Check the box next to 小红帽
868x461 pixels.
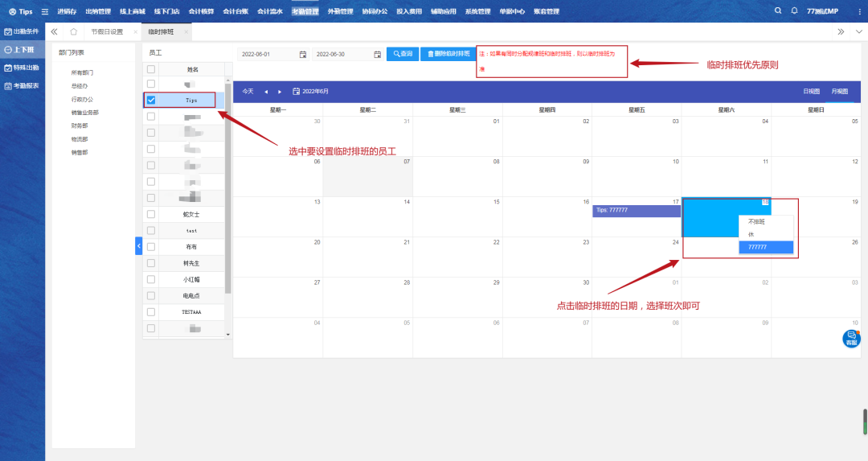151,279
